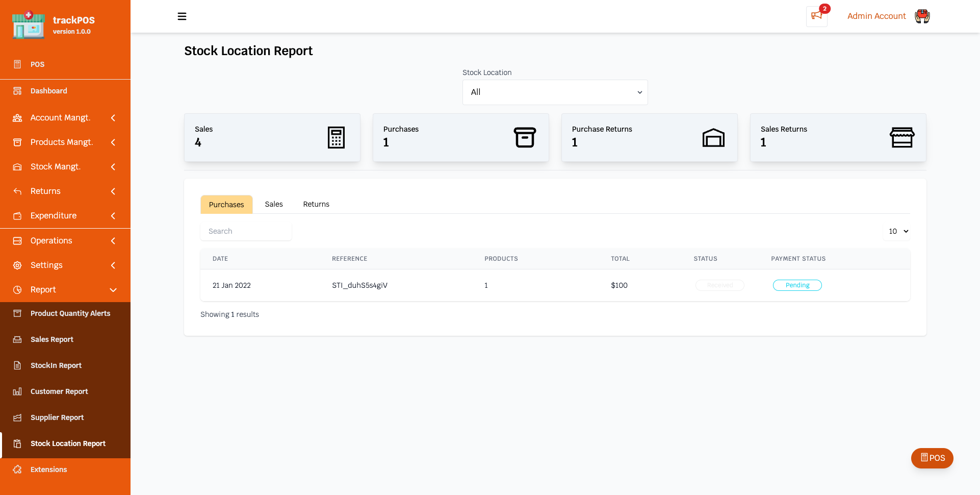This screenshot has height=495, width=980.
Task: Open the Settings gear in the sidebar
Action: coord(17,265)
